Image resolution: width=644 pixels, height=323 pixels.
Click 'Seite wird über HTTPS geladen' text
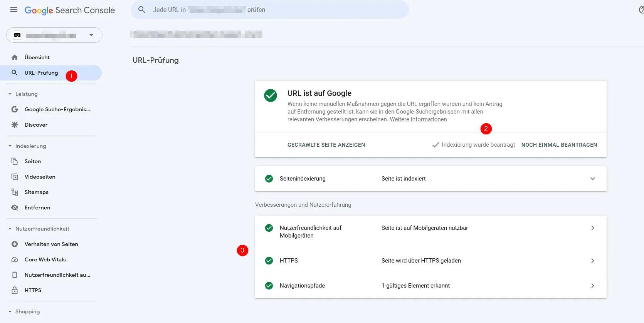[x=421, y=261]
